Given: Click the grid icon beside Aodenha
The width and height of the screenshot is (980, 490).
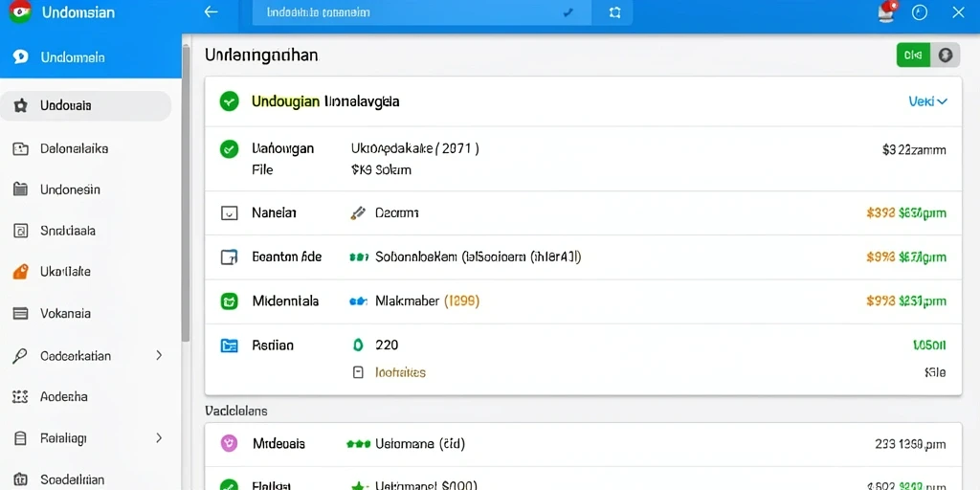Looking at the screenshot, I should pyautogui.click(x=21, y=396).
